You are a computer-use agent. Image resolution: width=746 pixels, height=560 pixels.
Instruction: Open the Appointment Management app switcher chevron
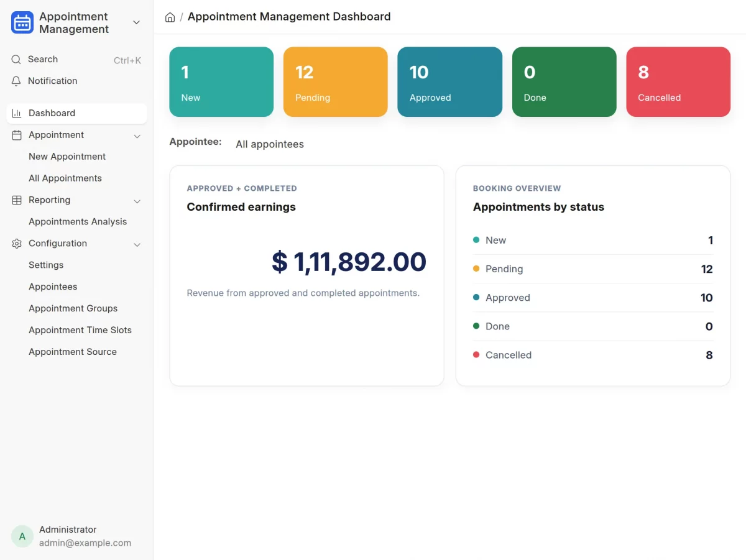[x=137, y=22]
